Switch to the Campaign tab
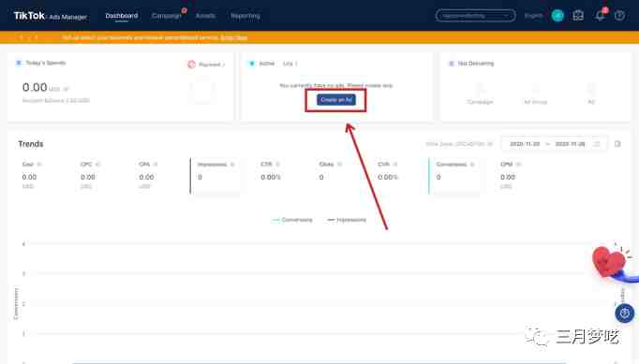 point(166,16)
